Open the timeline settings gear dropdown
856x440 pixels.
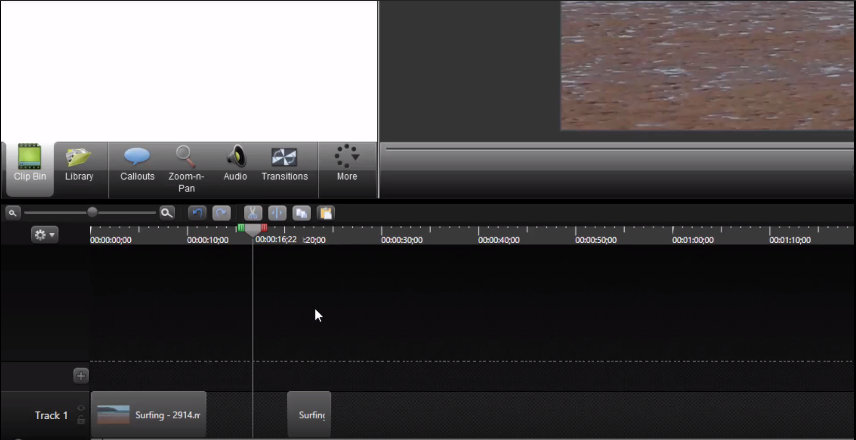point(45,234)
